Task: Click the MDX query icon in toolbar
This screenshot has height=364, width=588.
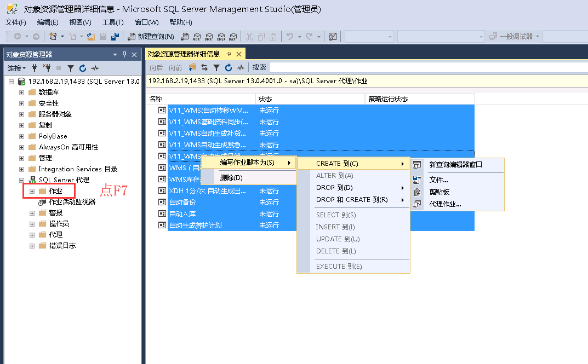Action: 197,36
